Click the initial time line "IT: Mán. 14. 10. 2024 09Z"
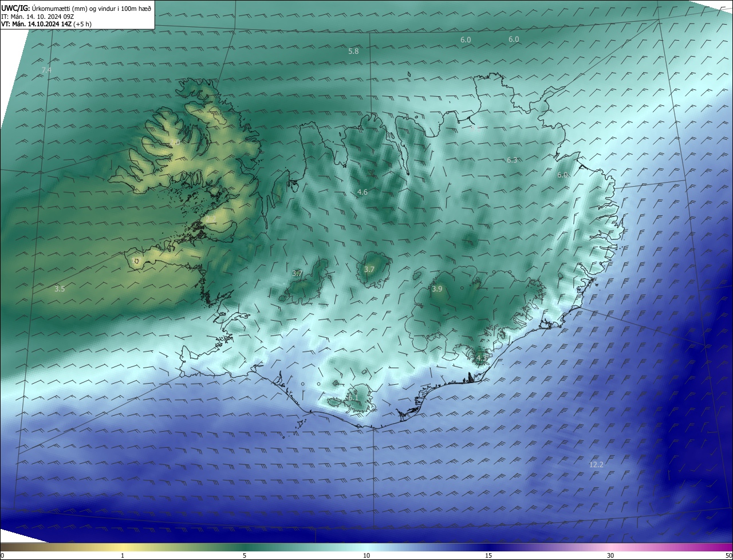733x560 pixels. [x=37, y=17]
